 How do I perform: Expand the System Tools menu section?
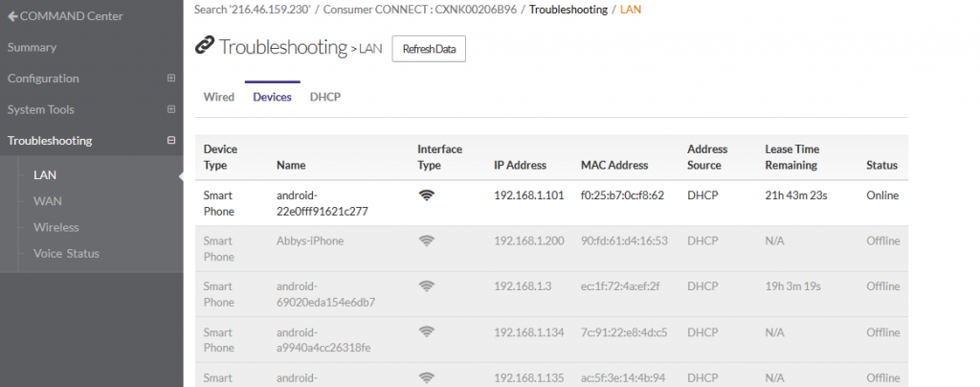171,109
